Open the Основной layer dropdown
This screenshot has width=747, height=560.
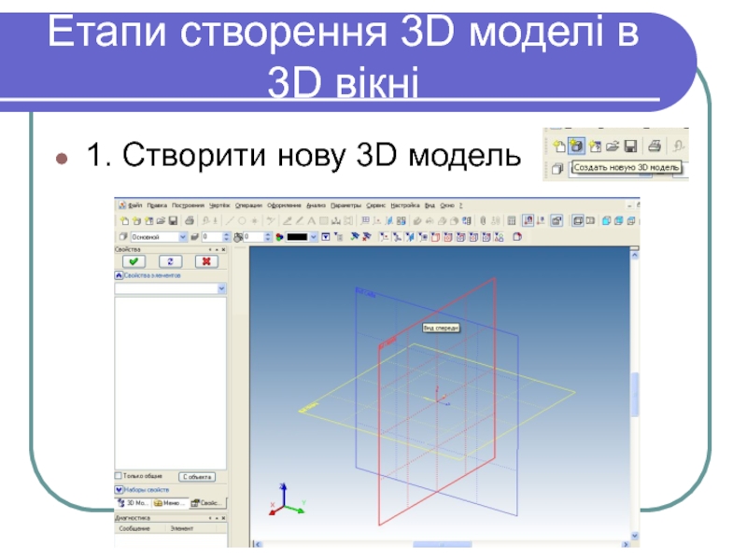coord(183,237)
